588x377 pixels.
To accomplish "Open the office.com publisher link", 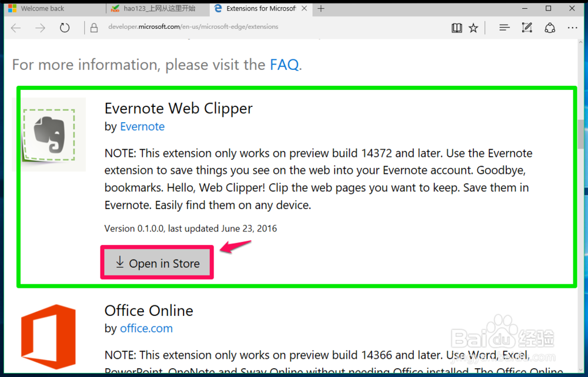I will (146, 328).
